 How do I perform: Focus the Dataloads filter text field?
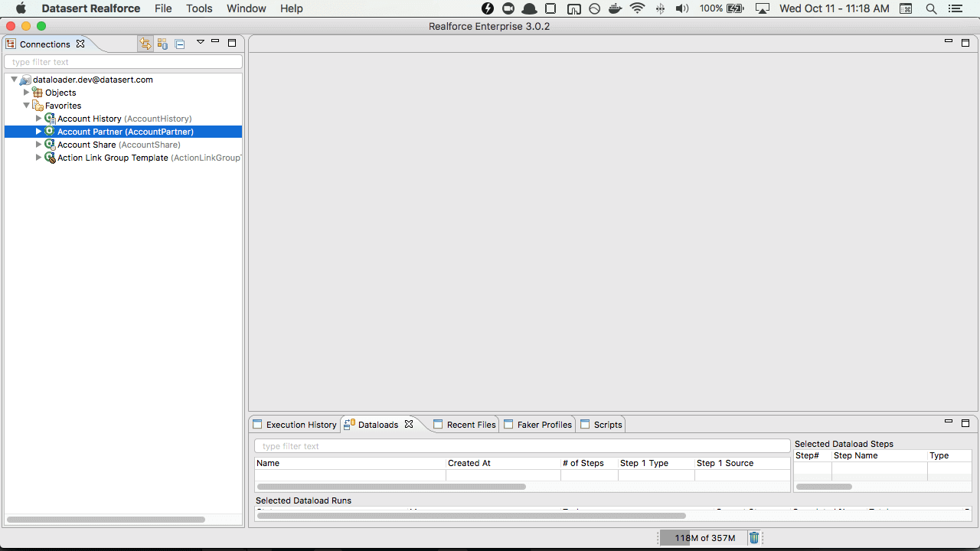(522, 446)
